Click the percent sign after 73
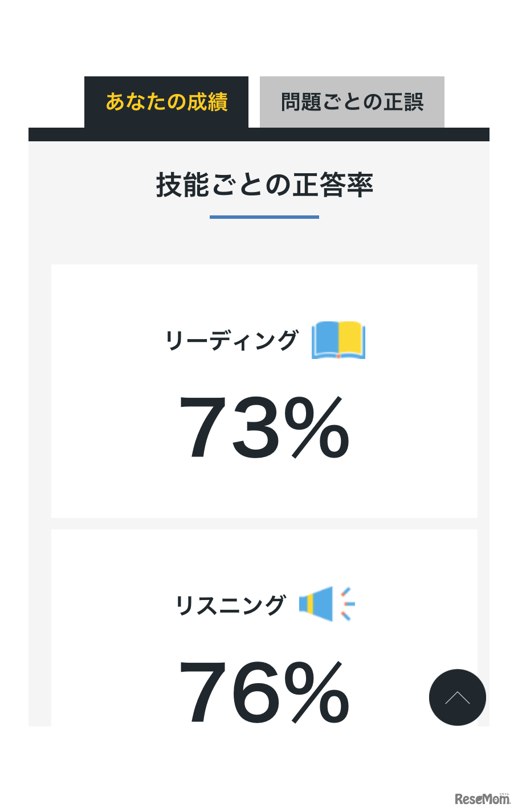Screen dimensions: 518x812 316,427
